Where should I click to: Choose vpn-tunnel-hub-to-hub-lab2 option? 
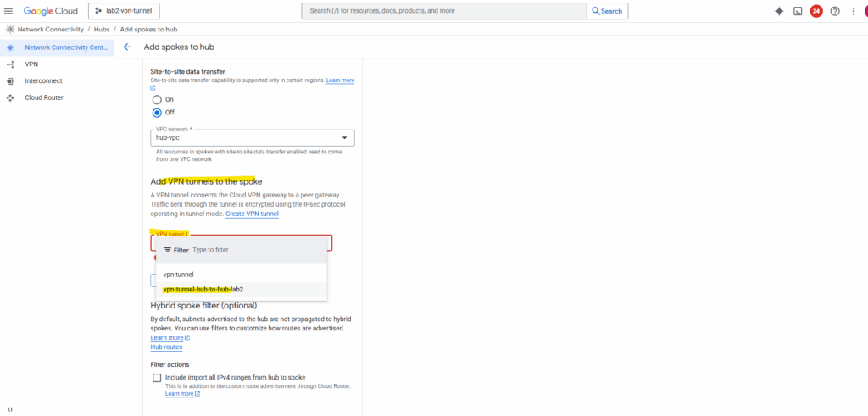242,289
